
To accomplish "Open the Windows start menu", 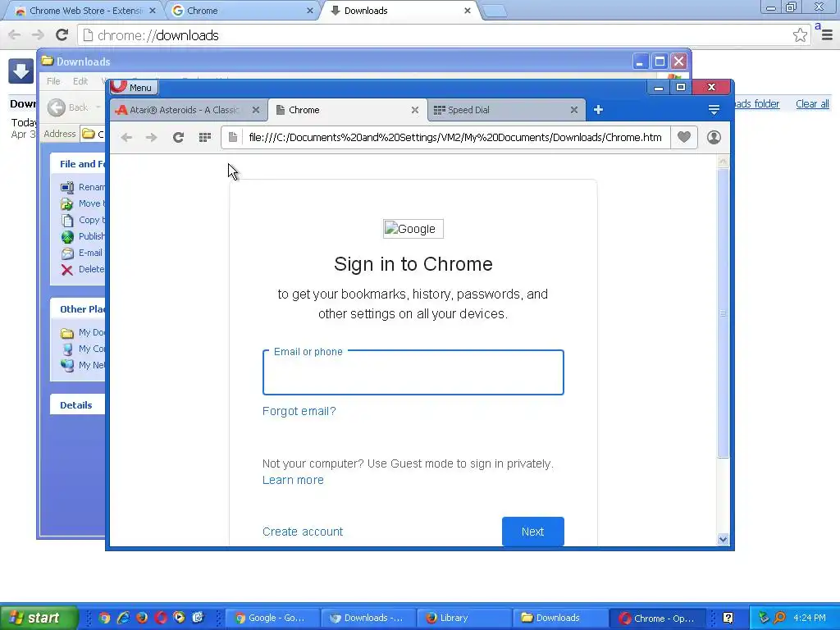I will (39, 618).
